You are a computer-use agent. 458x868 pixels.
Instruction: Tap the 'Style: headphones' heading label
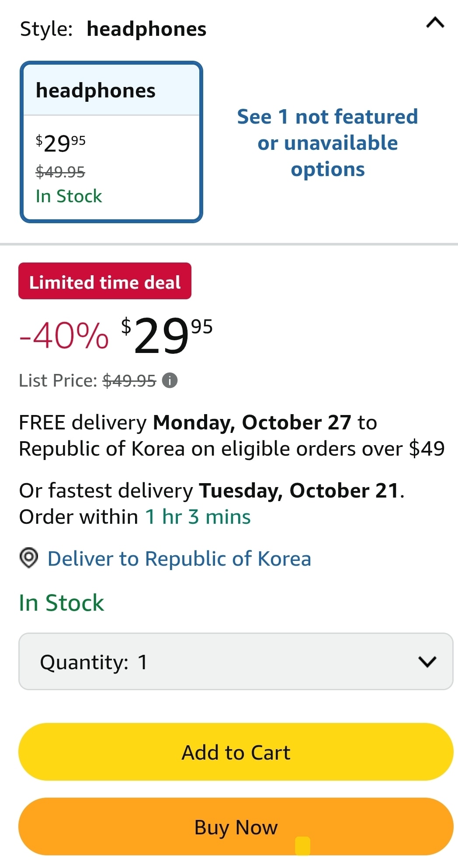[113, 29]
